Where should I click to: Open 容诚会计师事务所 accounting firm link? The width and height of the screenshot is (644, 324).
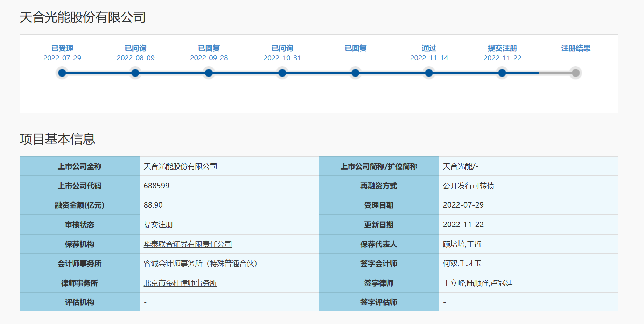pyautogui.click(x=202, y=264)
